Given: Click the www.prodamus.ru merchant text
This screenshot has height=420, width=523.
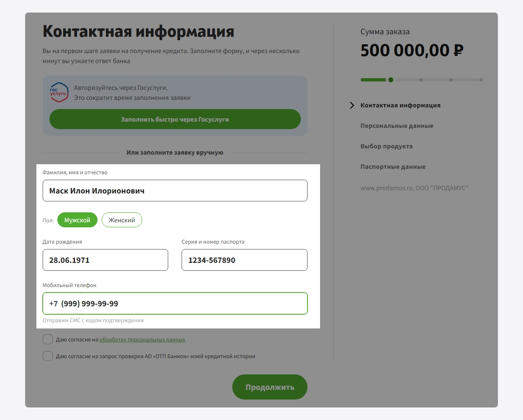Looking at the screenshot, I should pos(414,188).
